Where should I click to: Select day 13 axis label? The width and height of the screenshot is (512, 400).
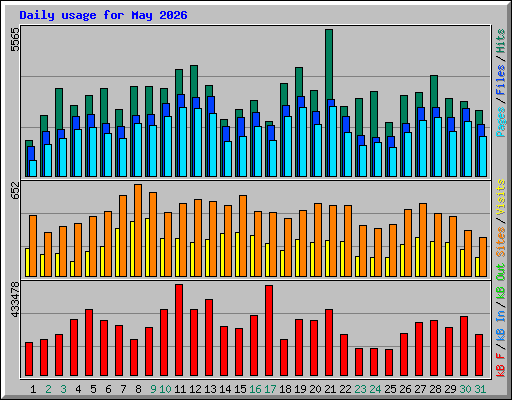click(x=210, y=389)
